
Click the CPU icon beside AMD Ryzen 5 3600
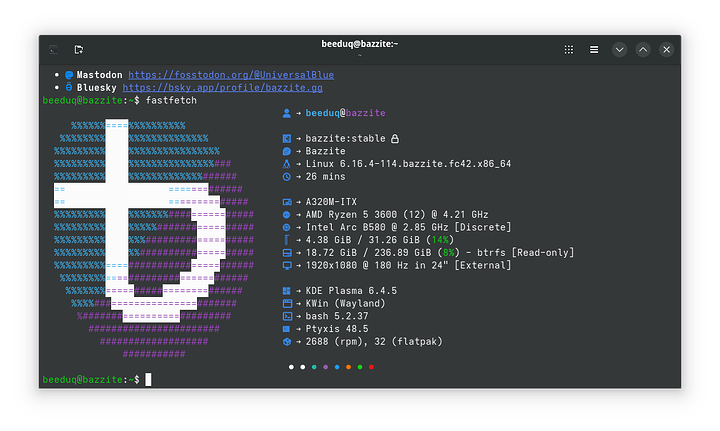click(286, 215)
